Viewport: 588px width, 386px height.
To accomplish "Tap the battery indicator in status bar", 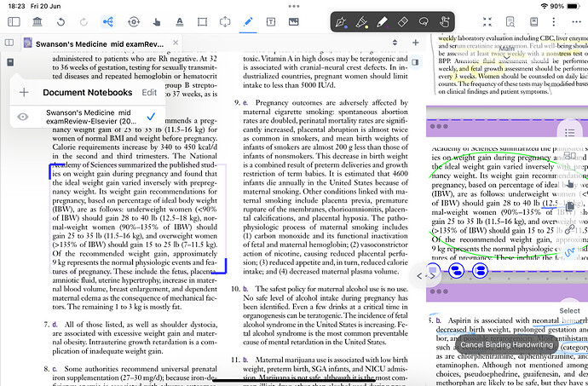I will click(574, 6).
